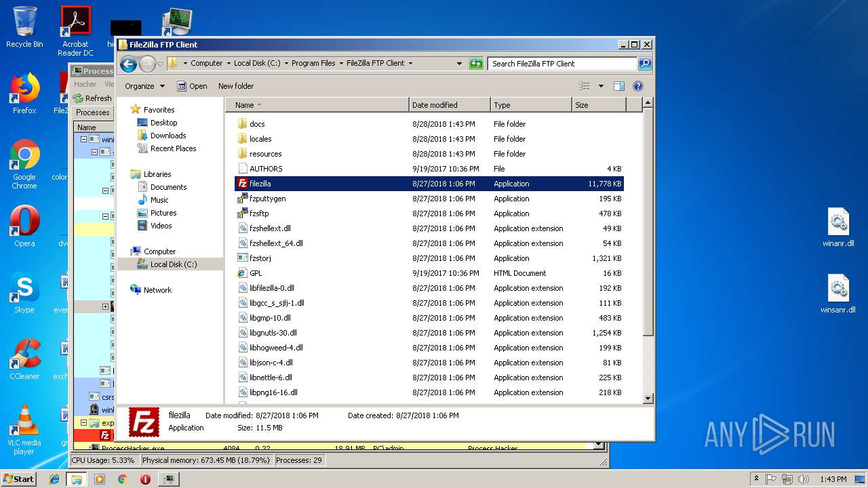
Task: Open the Start menu
Action: 19,479
